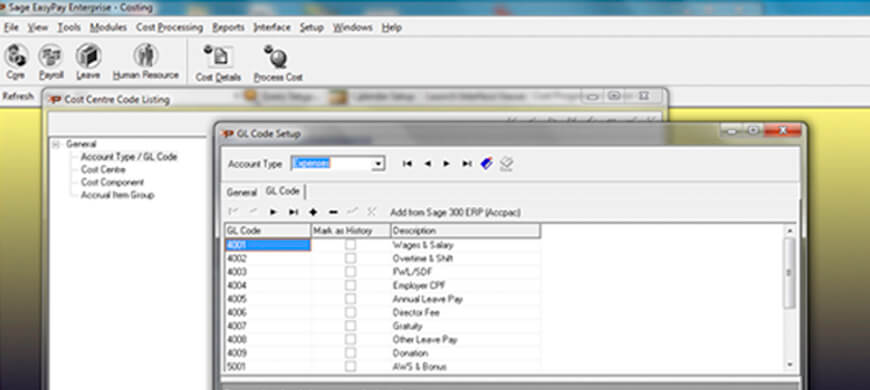This screenshot has width=870, height=390.
Task: Switch to the GL Code tab
Action: [x=282, y=191]
